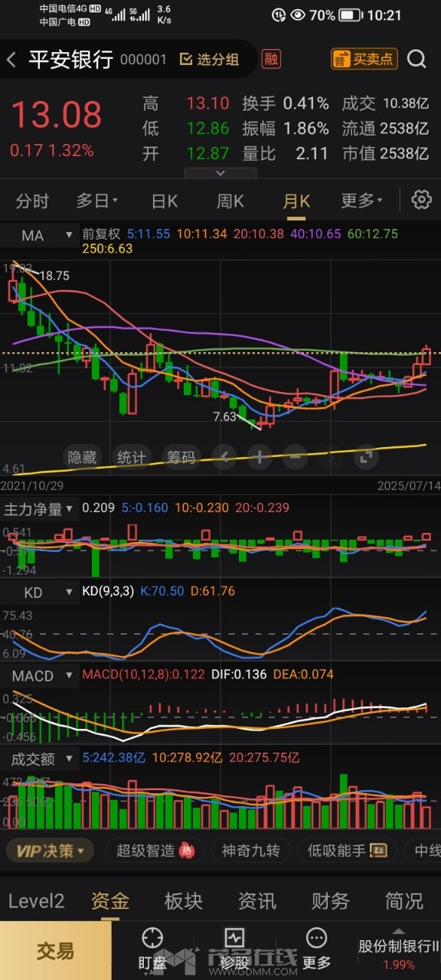Viewport: 441px width, 980px height.
Task: Toggle the 筹码 chip distribution view
Action: (x=181, y=458)
